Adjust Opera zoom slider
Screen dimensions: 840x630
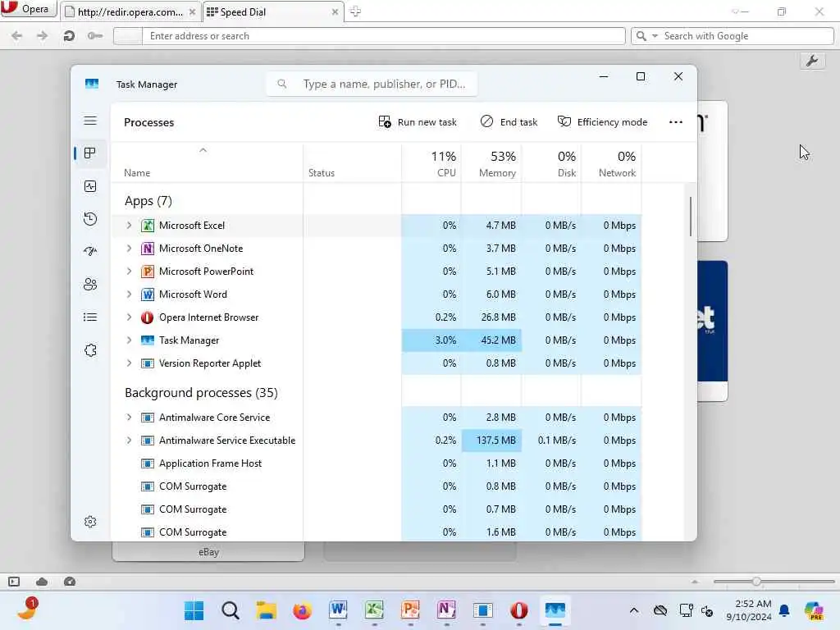[x=756, y=582]
